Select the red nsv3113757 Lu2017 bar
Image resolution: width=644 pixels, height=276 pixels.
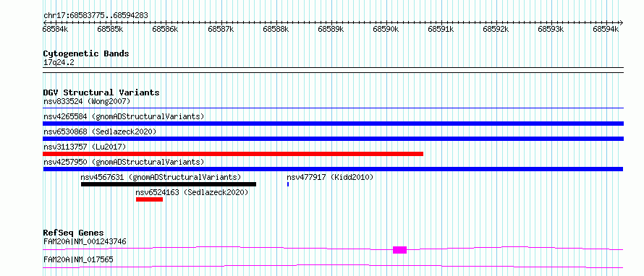[233, 154]
